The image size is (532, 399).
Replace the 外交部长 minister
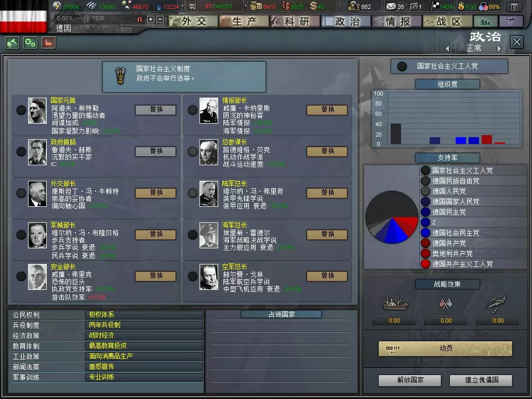[x=156, y=193]
